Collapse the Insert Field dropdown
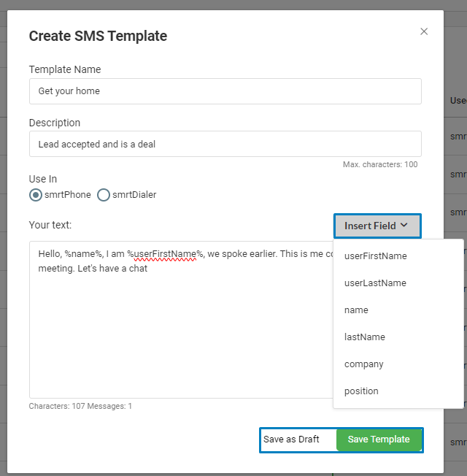The width and height of the screenshot is (467, 476). tap(377, 226)
